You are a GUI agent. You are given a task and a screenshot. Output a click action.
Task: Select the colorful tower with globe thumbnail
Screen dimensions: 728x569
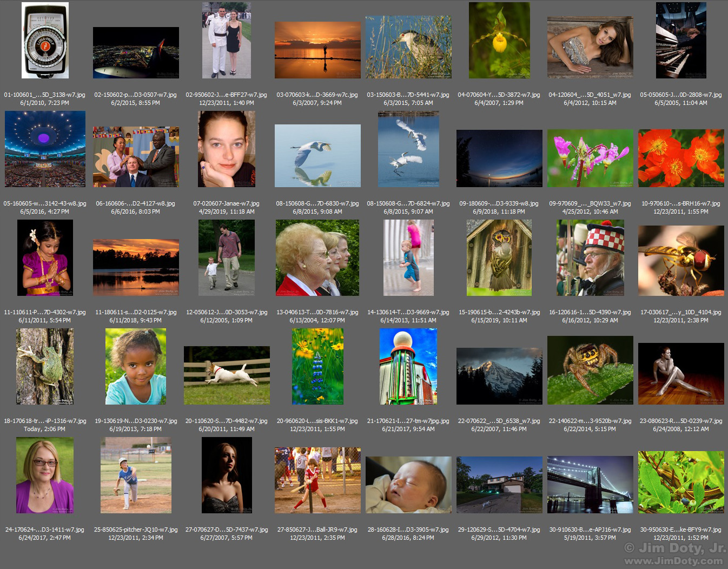(408, 366)
